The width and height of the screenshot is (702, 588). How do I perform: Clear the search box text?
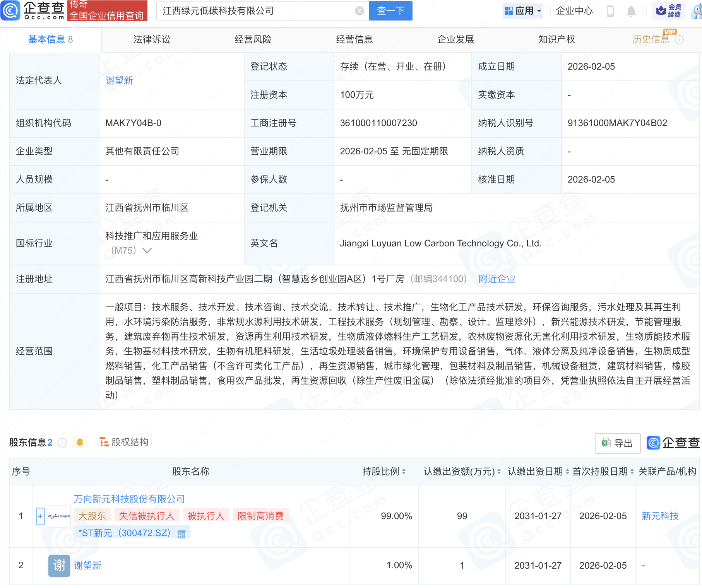(x=359, y=11)
